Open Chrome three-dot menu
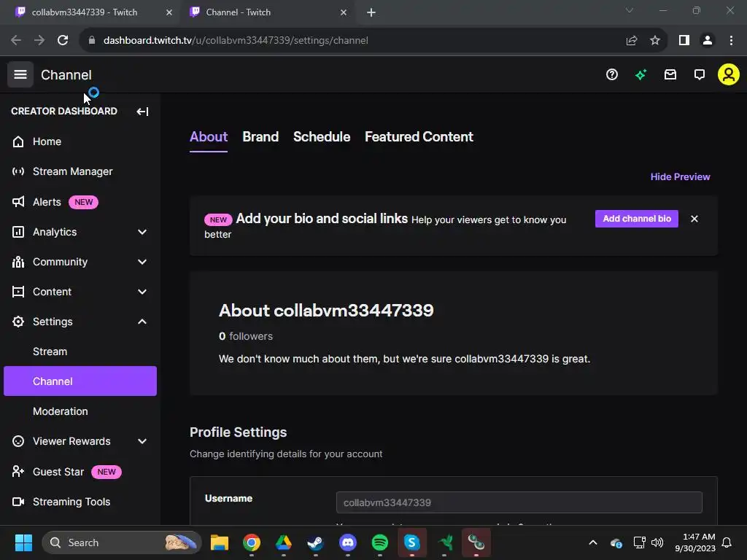The height and width of the screenshot is (560, 747). [x=731, y=41]
